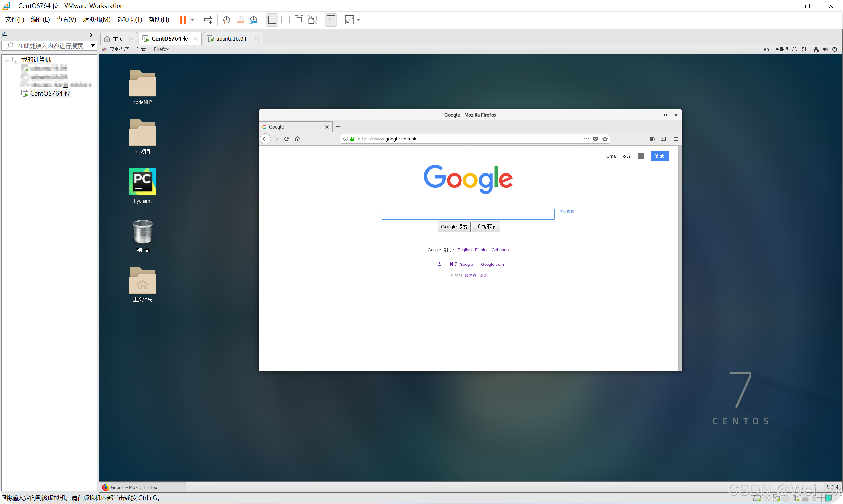843x504 pixels.
Task: Reload the Firefox page
Action: 287,139
